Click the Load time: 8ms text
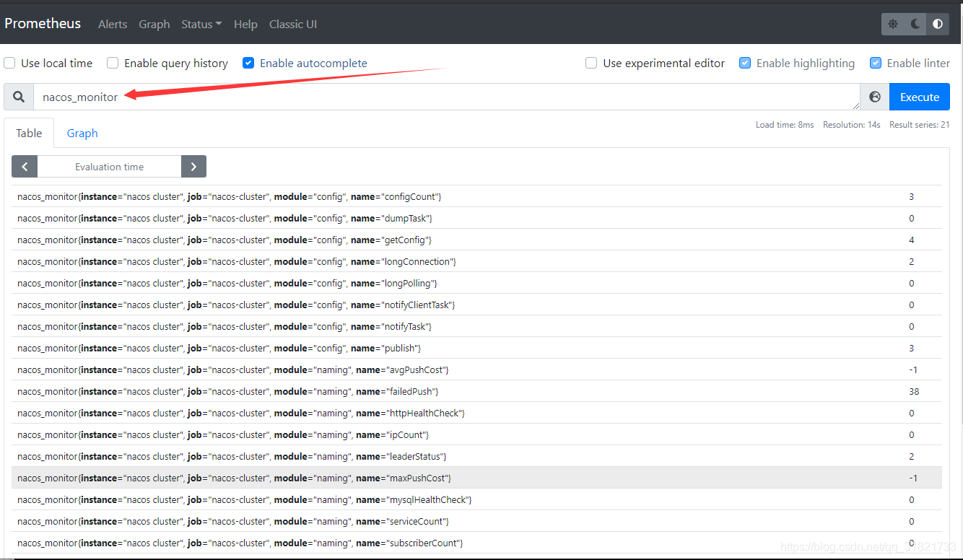 [x=785, y=125]
